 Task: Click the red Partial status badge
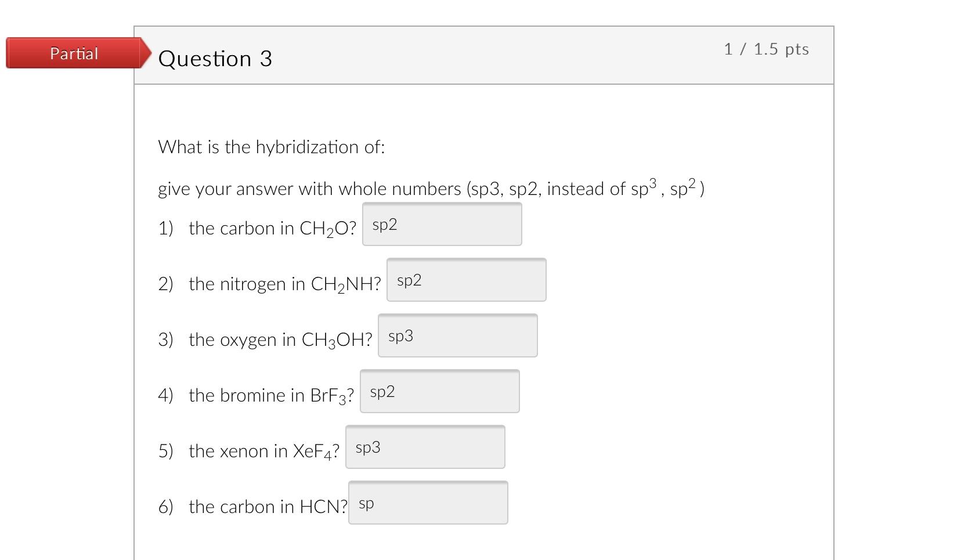click(x=74, y=53)
